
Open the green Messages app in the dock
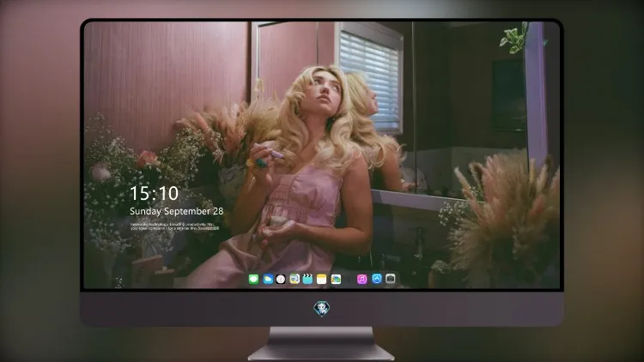coord(253,279)
